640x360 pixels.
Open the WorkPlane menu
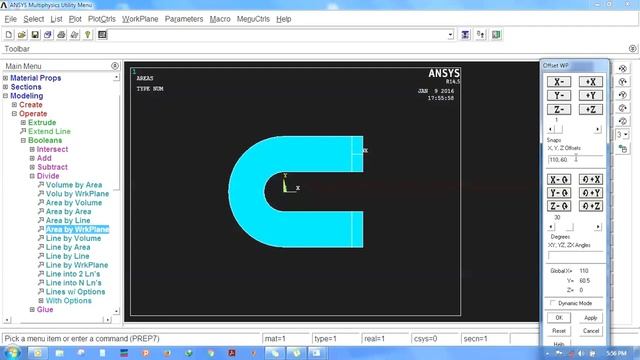tap(140, 19)
